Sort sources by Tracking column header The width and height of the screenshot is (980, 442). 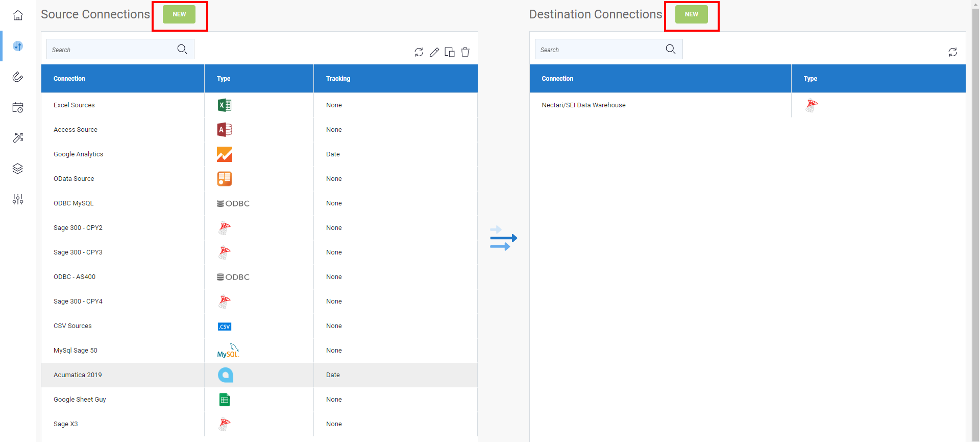338,79
